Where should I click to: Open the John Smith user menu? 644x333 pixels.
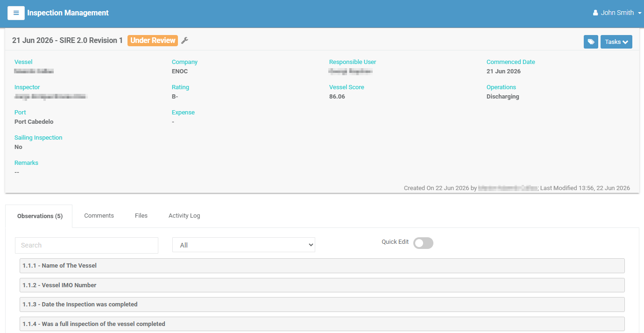click(x=617, y=13)
